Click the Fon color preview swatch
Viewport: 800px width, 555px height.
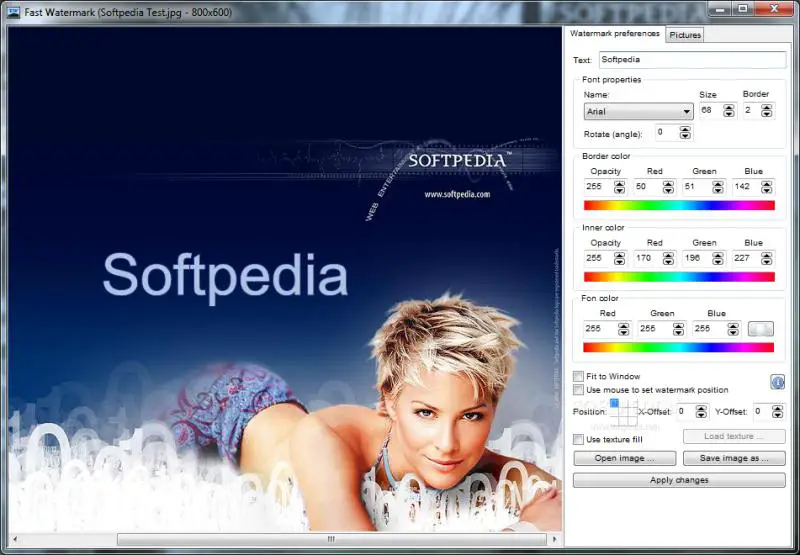pyautogui.click(x=761, y=329)
